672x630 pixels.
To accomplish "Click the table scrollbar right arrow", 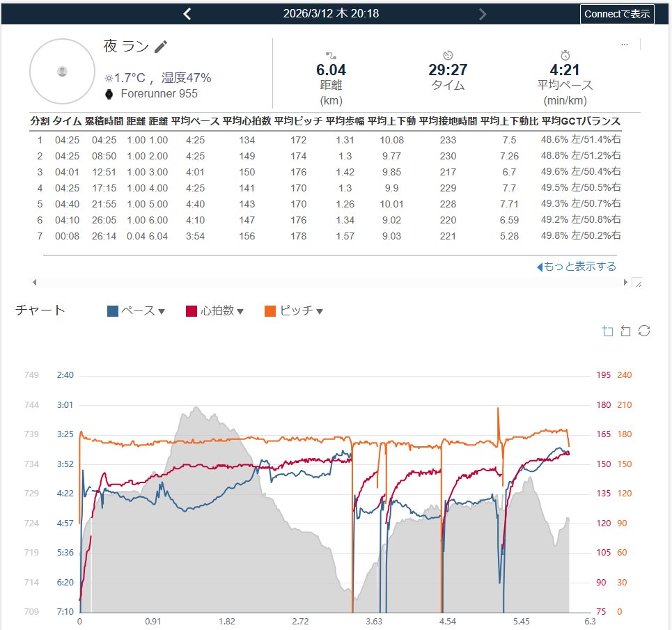I will pyautogui.click(x=625, y=282).
